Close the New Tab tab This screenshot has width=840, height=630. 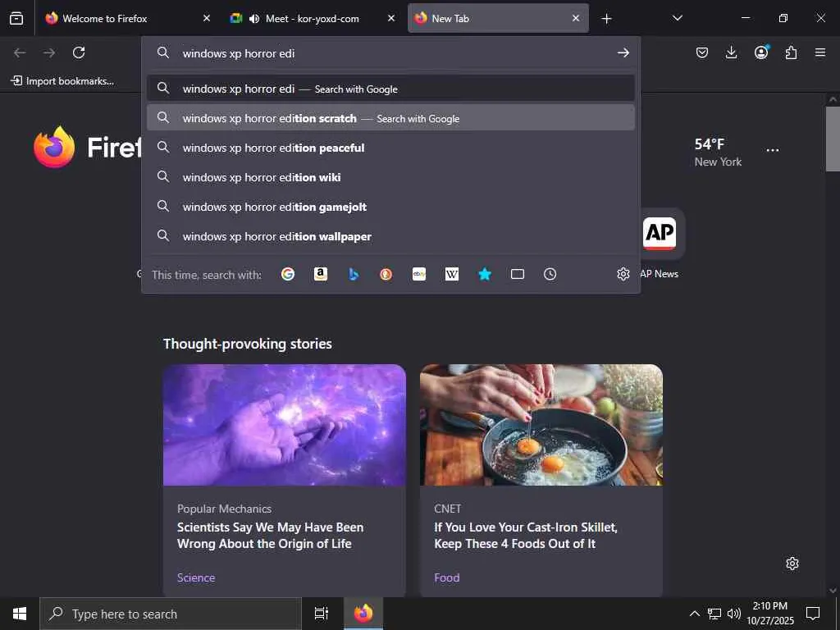coord(576,18)
